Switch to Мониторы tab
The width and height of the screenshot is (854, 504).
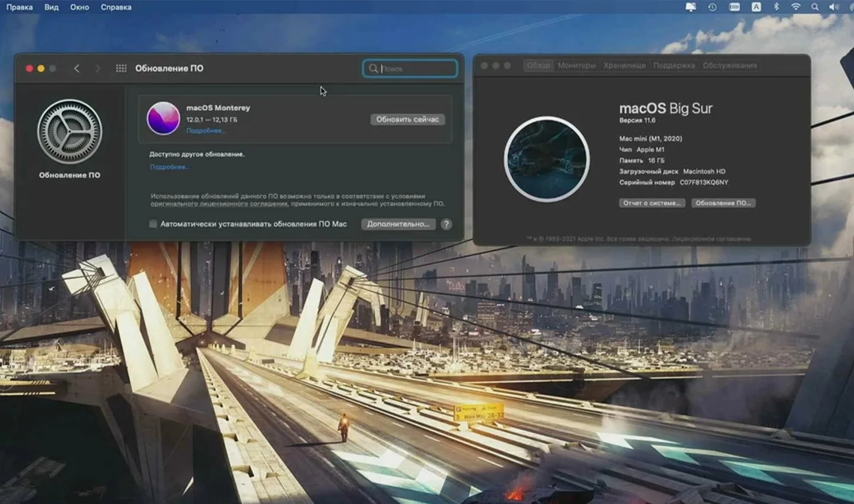coord(576,65)
